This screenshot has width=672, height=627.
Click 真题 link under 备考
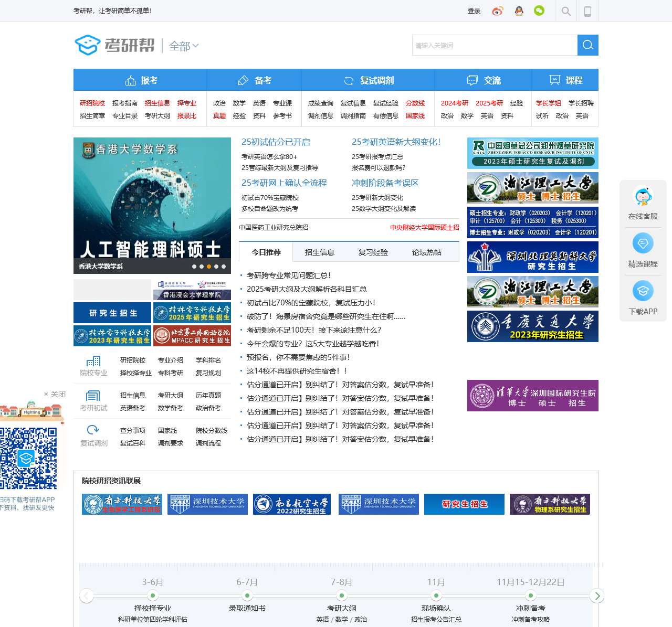219,116
